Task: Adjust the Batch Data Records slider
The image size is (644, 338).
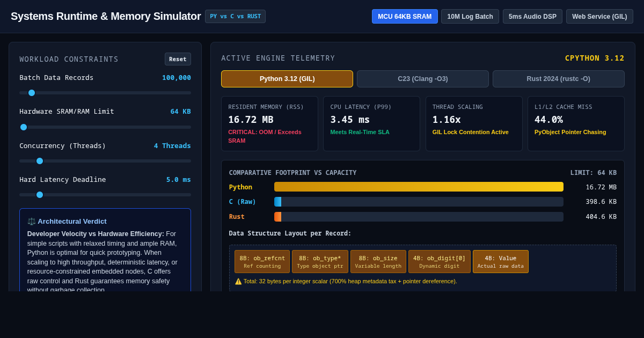Action: (x=105, y=93)
